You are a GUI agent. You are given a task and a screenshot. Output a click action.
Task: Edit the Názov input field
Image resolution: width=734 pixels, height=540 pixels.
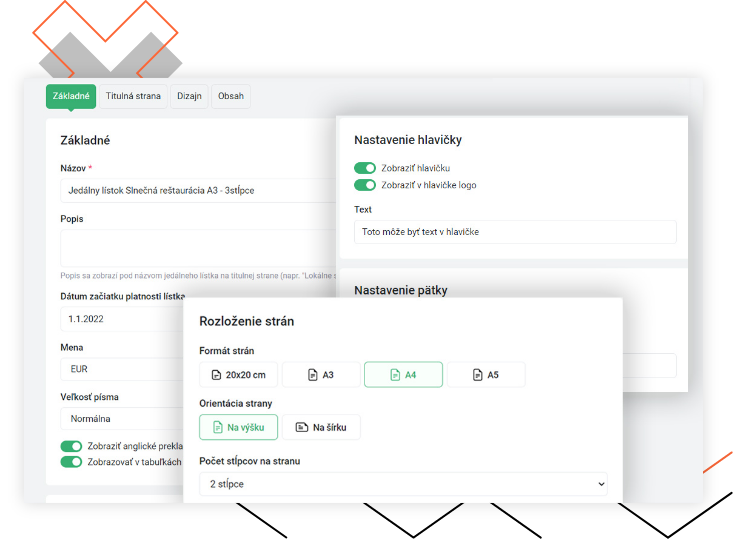[198, 190]
